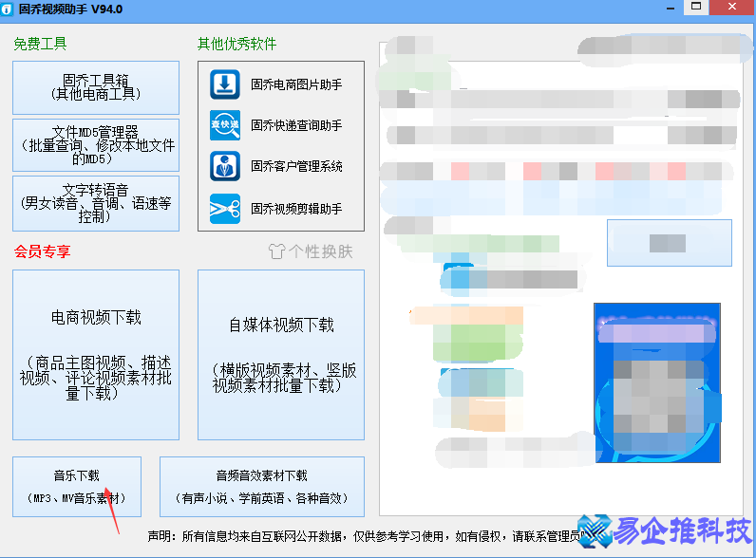Image resolution: width=756 pixels, height=558 pixels.
Task: Click the blue QR code image in right panel
Action: [657, 382]
